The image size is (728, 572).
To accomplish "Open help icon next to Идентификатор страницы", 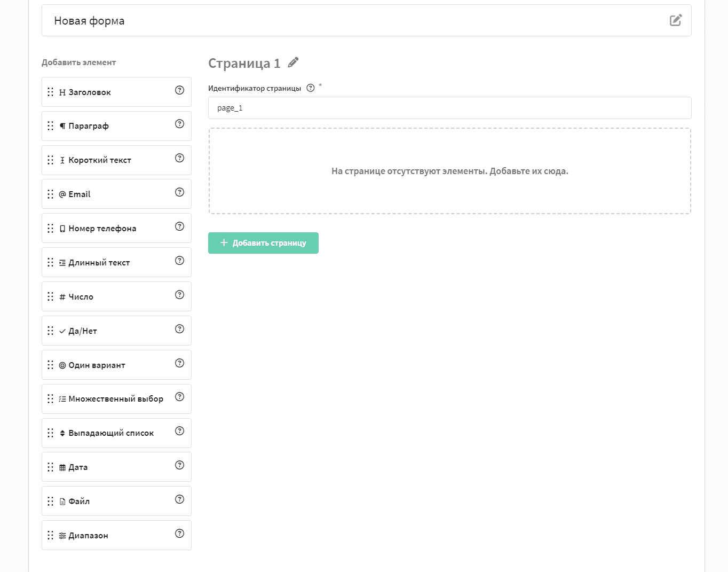I will point(311,88).
